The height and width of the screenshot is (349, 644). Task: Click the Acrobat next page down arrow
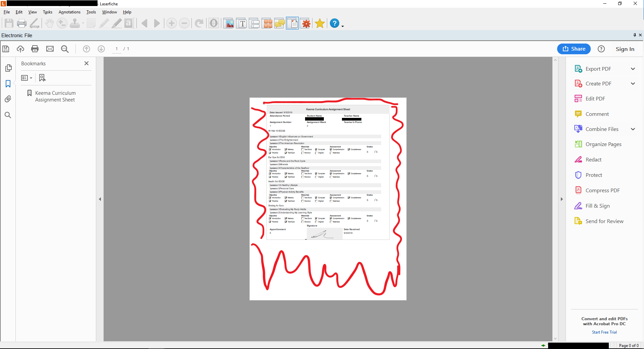101,49
